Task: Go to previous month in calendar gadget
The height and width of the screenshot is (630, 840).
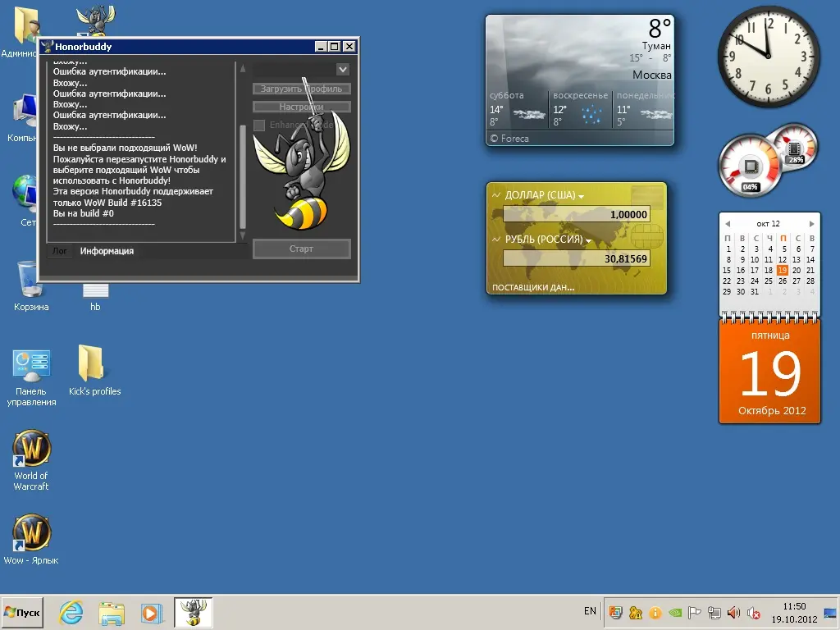Action: 728,224
